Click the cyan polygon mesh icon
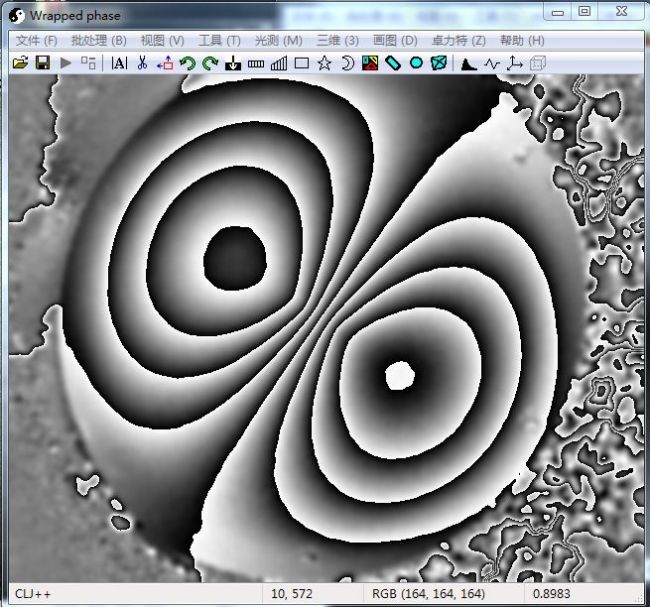Image resolution: width=650 pixels, height=607 pixels. (439, 63)
